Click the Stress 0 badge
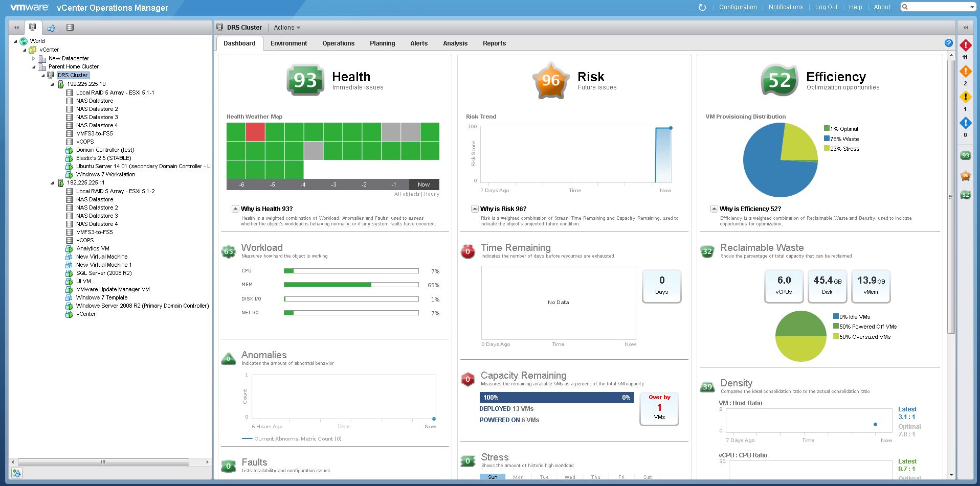The height and width of the screenshot is (486, 980). pyautogui.click(x=467, y=461)
